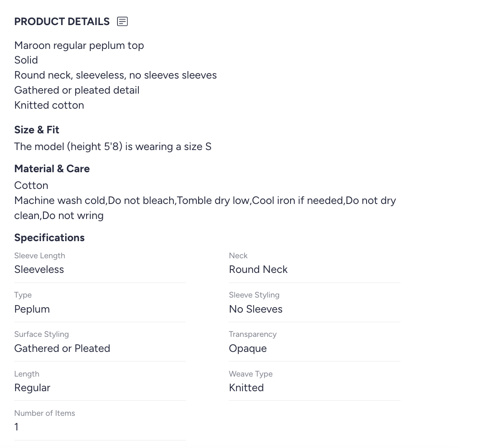Select the Sleeveless value under Sleeve Length
Image resolution: width=484 pixels, height=448 pixels.
coord(39,270)
